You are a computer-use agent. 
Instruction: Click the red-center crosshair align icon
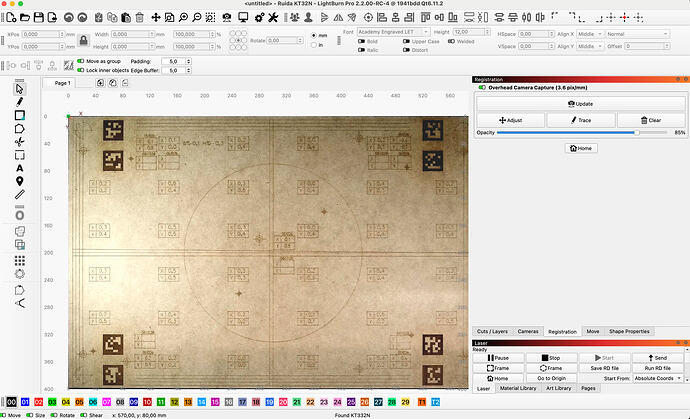(624, 18)
